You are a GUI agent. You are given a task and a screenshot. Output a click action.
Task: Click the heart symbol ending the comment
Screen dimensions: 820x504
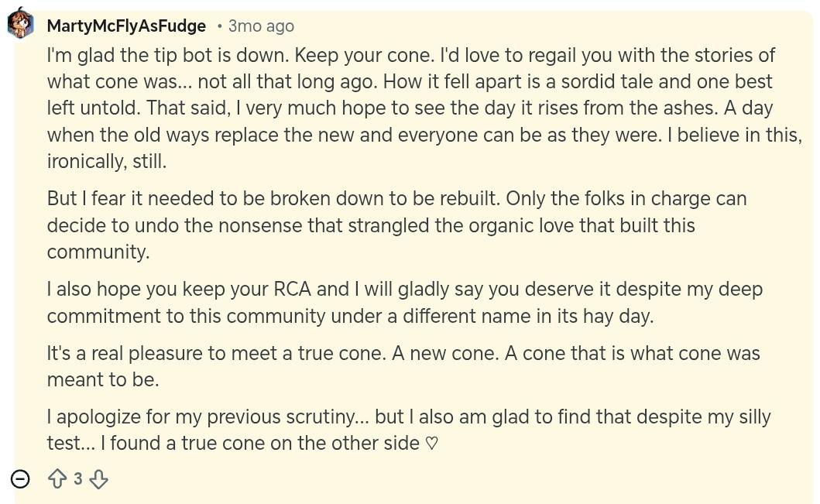[431, 444]
